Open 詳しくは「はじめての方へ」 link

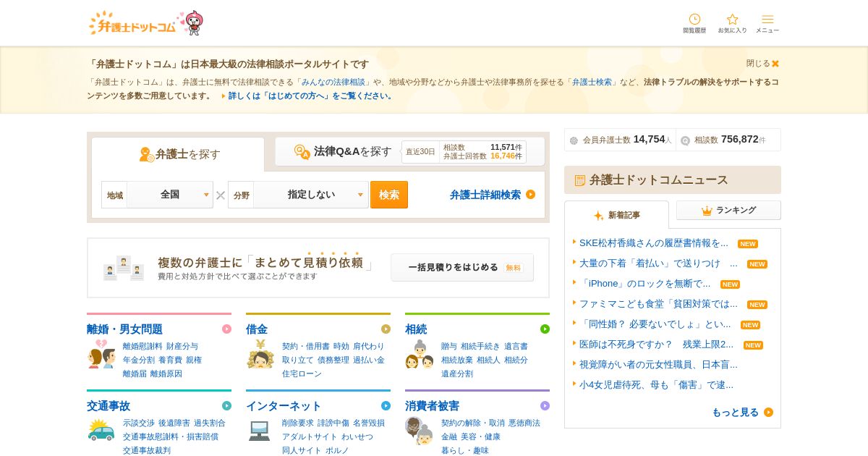pyautogui.click(x=310, y=96)
